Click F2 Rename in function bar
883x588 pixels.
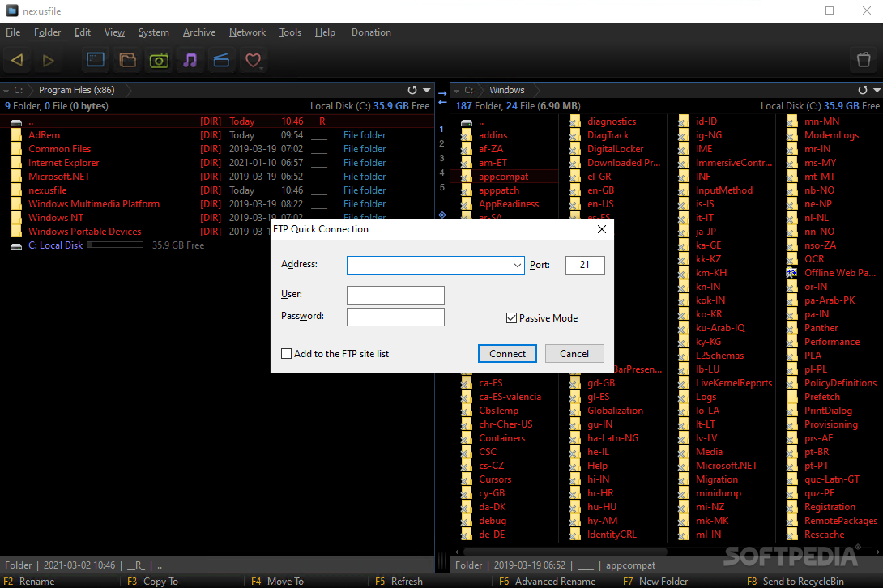pyautogui.click(x=29, y=582)
